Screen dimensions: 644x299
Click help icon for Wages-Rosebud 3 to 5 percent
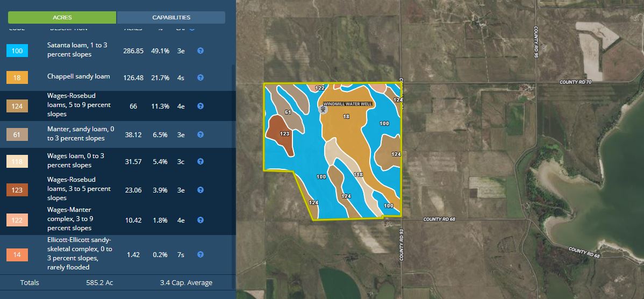(x=200, y=190)
